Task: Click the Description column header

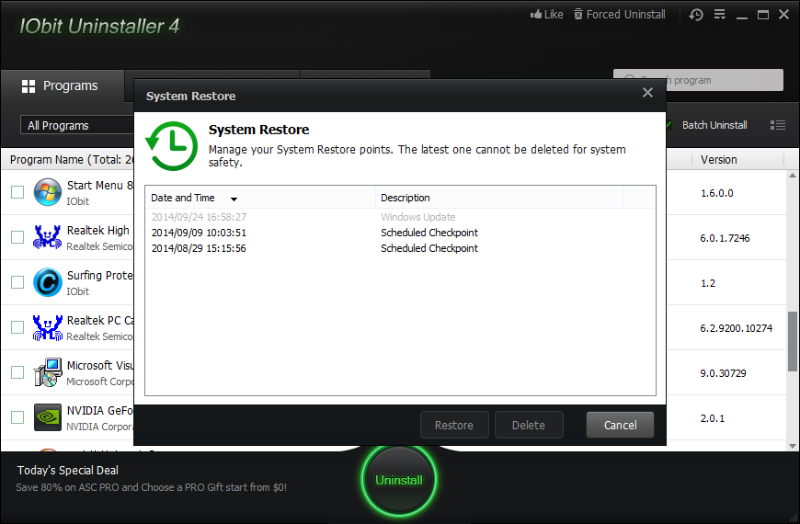Action: coord(405,198)
